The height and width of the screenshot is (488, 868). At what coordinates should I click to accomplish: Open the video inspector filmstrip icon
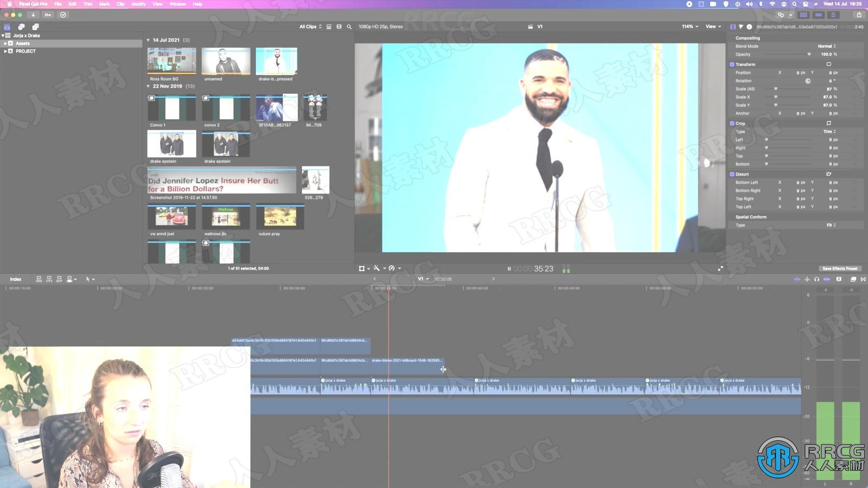[733, 27]
